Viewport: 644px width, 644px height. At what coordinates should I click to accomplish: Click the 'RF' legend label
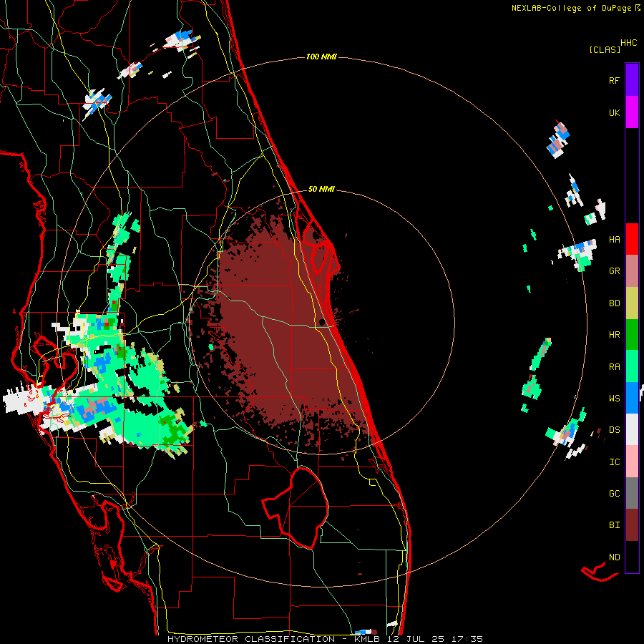(x=614, y=81)
